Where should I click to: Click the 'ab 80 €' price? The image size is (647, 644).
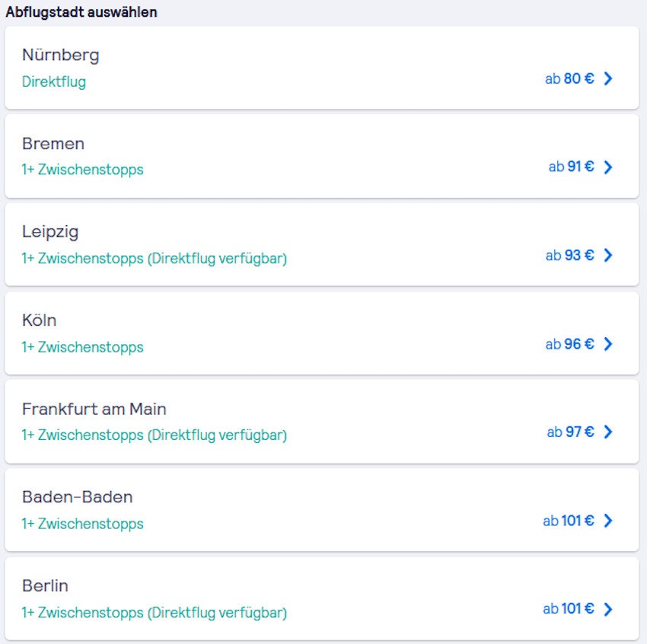coord(569,78)
